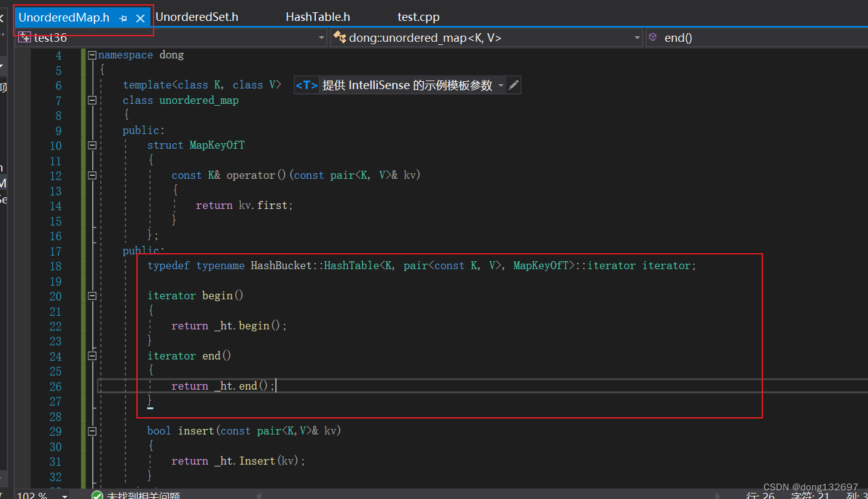Click line number 9 beside 'public:'

58,131
